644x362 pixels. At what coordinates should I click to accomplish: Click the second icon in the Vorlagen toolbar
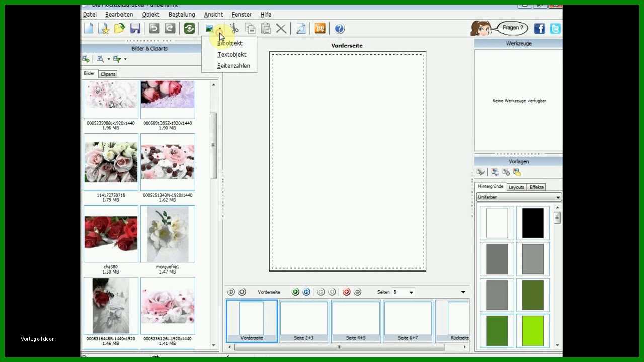pyautogui.click(x=495, y=172)
